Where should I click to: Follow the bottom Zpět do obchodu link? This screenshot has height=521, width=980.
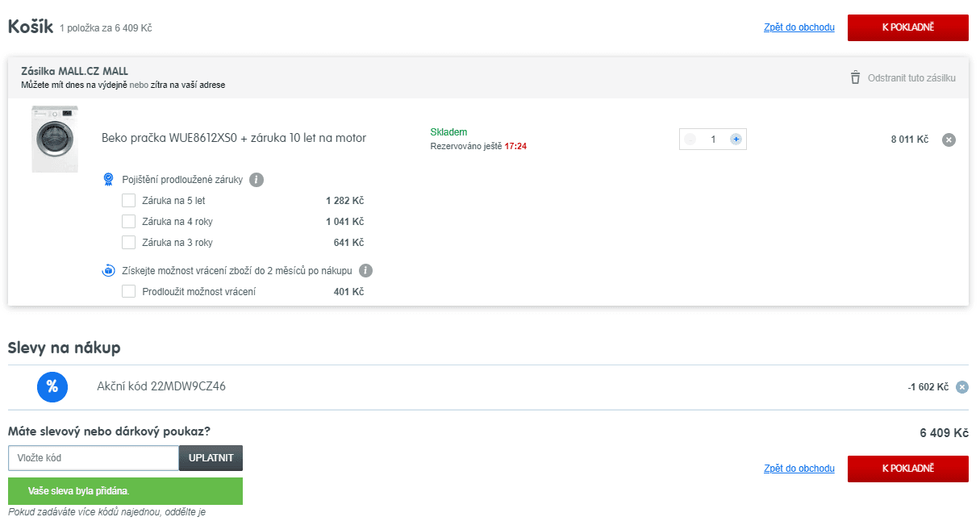pos(799,469)
